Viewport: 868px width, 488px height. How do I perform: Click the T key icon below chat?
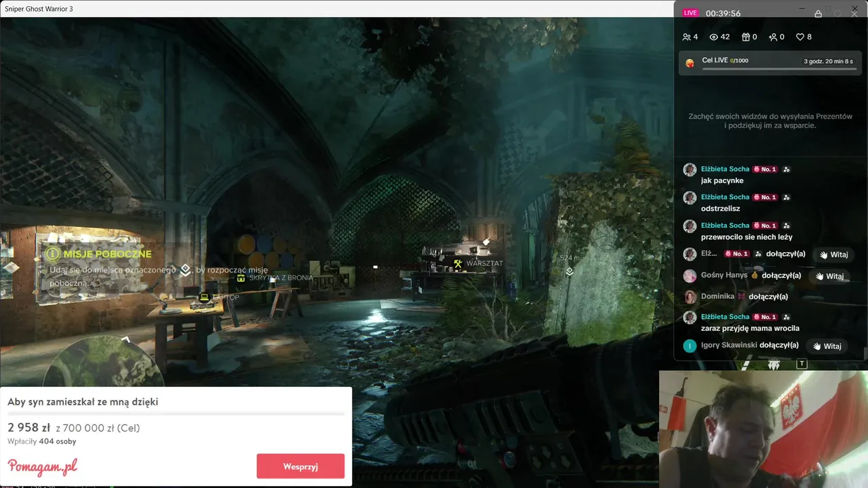[802, 364]
